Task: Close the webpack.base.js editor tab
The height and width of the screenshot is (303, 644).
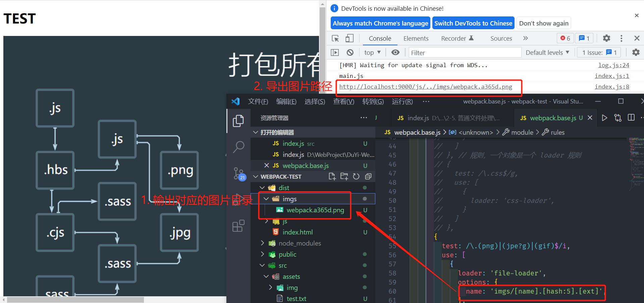Action: pos(590,118)
